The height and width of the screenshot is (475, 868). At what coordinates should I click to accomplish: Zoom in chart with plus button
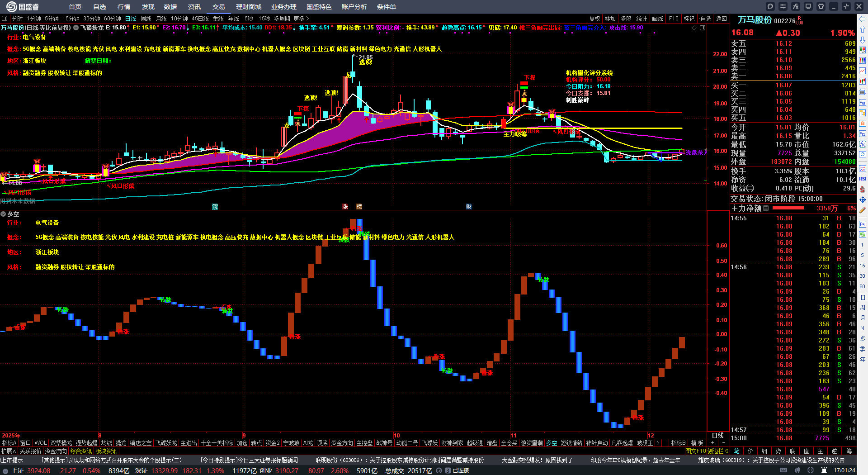(x=713, y=443)
